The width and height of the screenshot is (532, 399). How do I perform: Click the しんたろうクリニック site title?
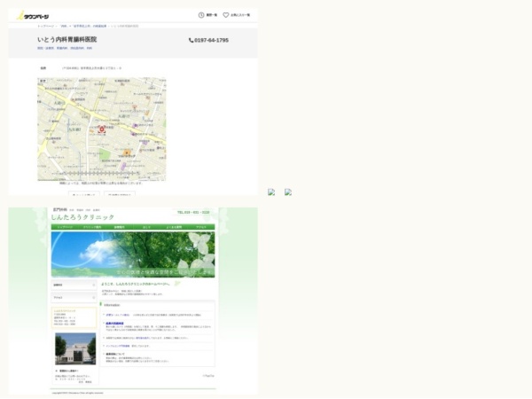[x=82, y=217]
